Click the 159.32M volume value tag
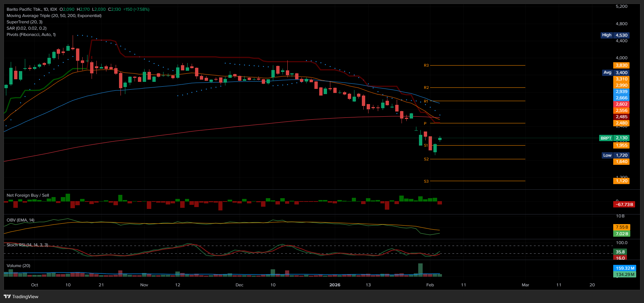Viewport: 644px width, 303px height. point(625,268)
